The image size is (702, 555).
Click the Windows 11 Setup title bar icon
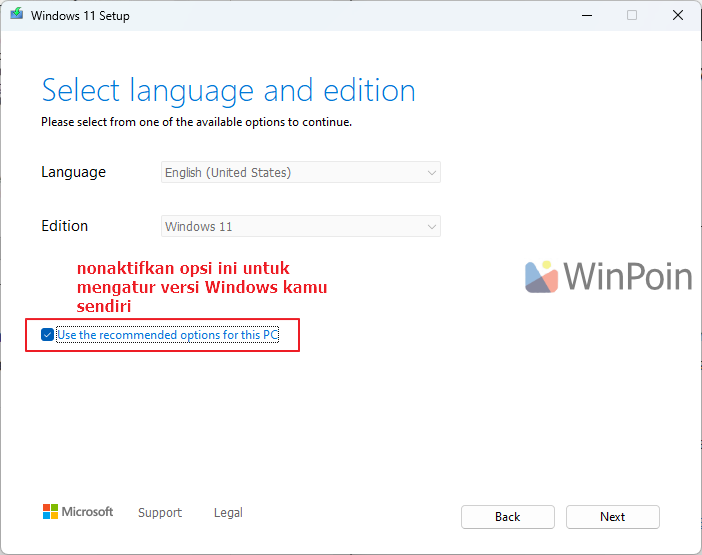[15, 16]
